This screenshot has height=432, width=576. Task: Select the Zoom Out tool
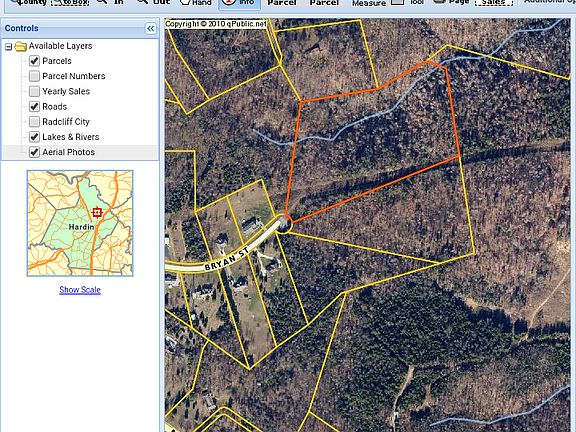(152, 3)
